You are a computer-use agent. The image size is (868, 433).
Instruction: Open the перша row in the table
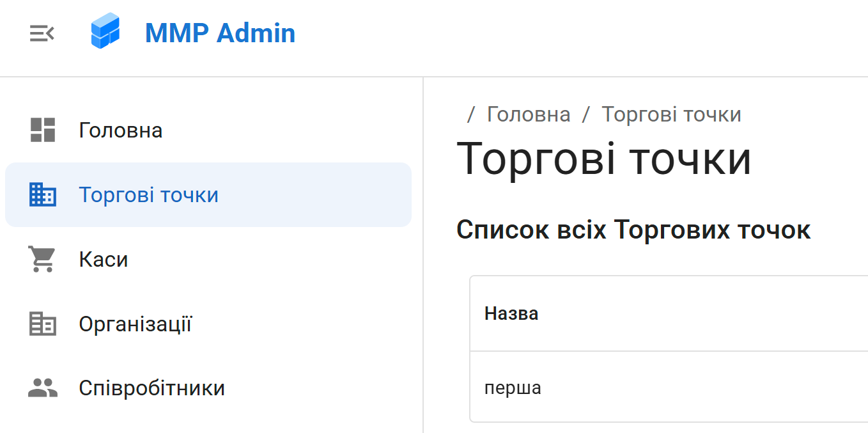(x=513, y=388)
